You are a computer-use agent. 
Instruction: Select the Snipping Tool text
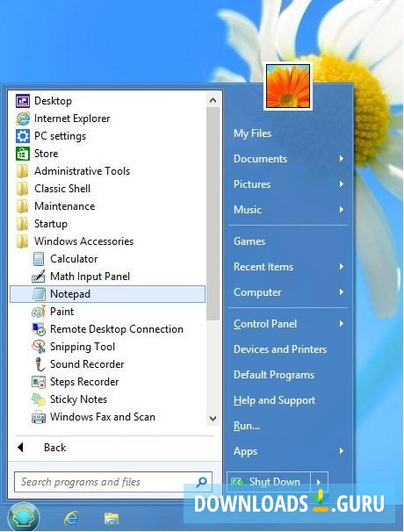coord(83,347)
